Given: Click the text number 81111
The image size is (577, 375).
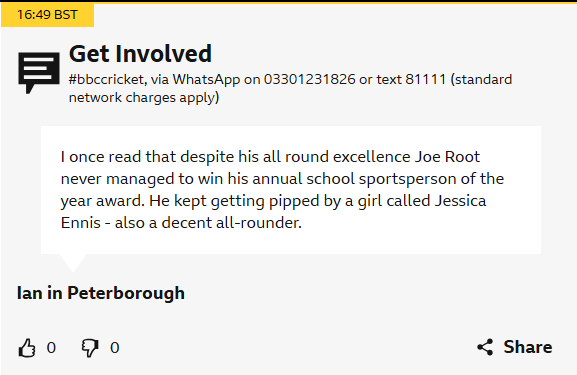Looking at the screenshot, I should [x=426, y=79].
